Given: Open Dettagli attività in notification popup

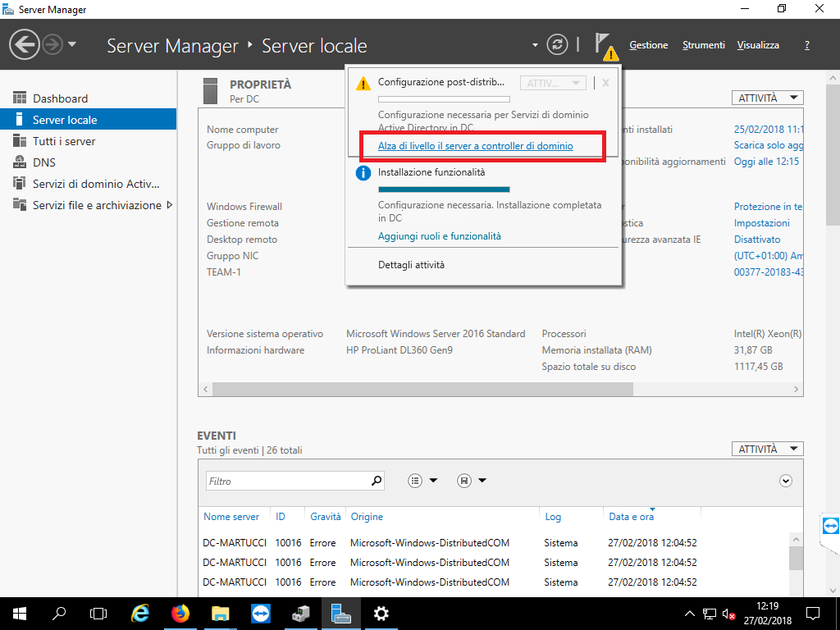Looking at the screenshot, I should 411,265.
